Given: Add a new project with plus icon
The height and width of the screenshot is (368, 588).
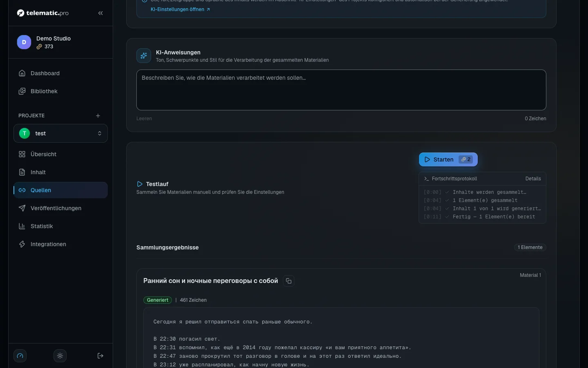Looking at the screenshot, I should (98, 116).
